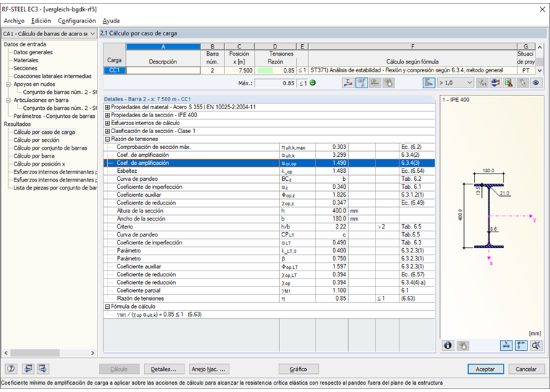Go to previous table with left arrow icon
This screenshot has height=392, width=550.
pos(28,369)
